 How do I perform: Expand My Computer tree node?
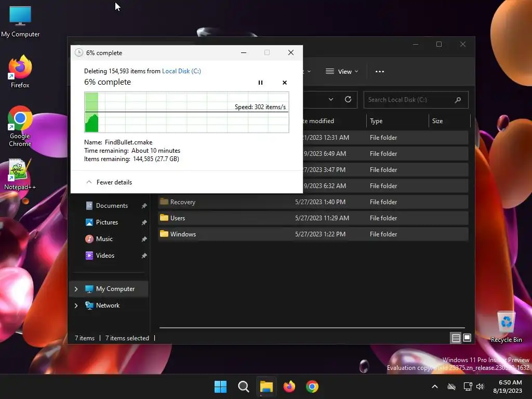76,289
